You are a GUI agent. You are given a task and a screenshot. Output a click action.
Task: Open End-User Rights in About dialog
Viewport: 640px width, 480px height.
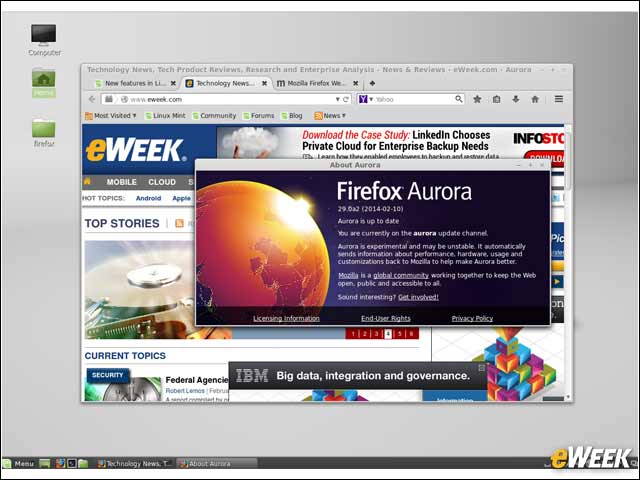[386, 318]
